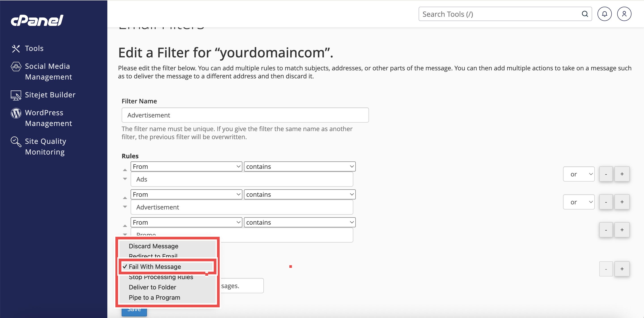Open the user account icon

pos(624,14)
